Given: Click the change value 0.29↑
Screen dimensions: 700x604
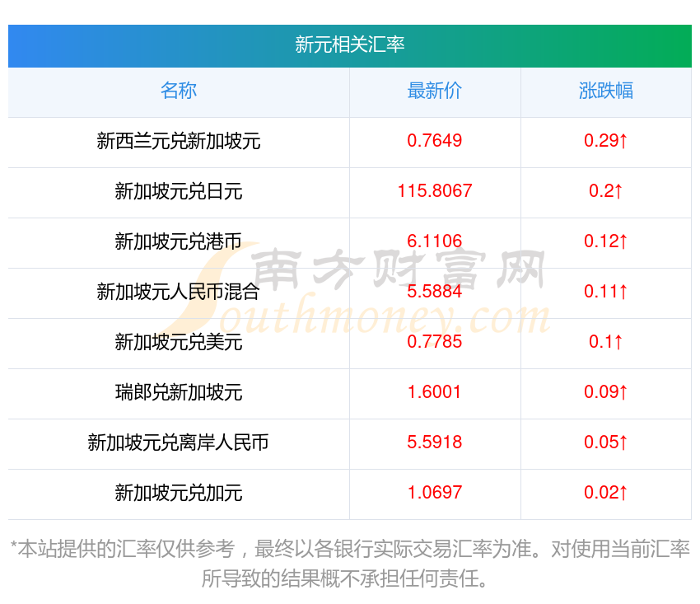Looking at the screenshot, I should 606,141.
